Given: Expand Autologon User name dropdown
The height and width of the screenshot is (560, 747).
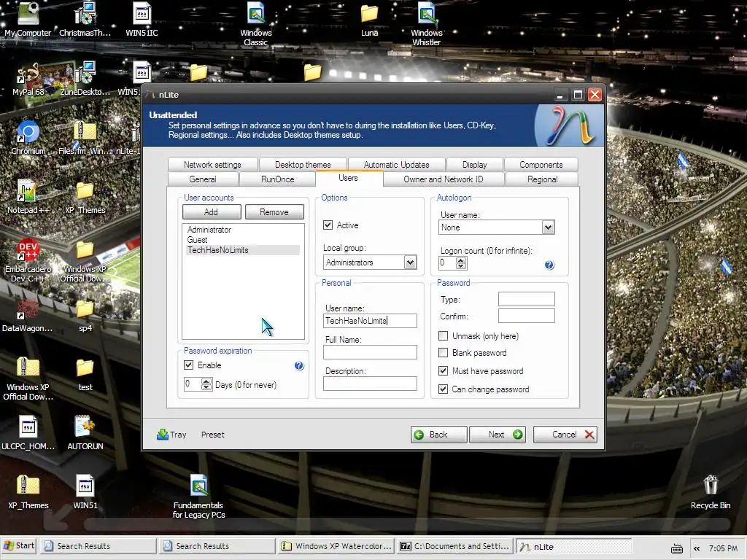Looking at the screenshot, I should (549, 227).
